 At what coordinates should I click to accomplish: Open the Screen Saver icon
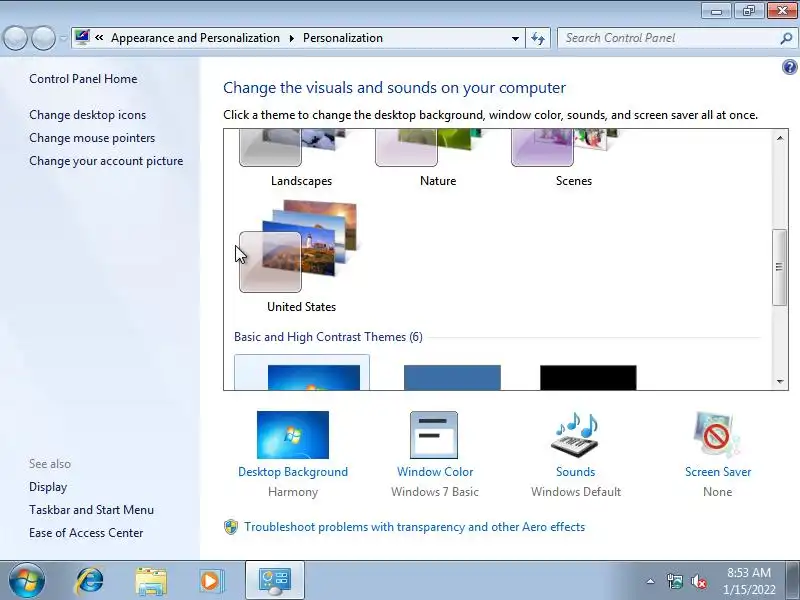coord(717,435)
